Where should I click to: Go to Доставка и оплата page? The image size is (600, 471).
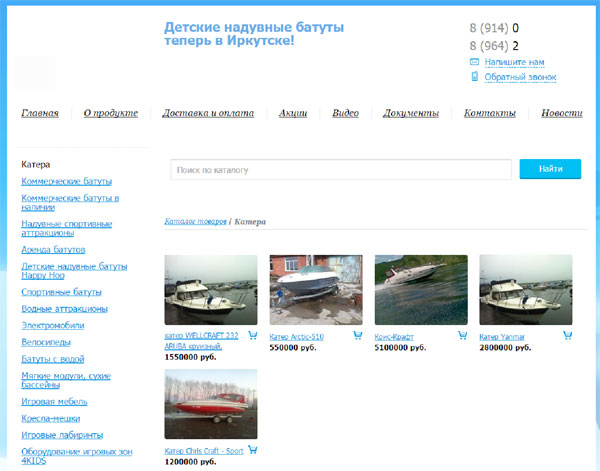coord(208,113)
